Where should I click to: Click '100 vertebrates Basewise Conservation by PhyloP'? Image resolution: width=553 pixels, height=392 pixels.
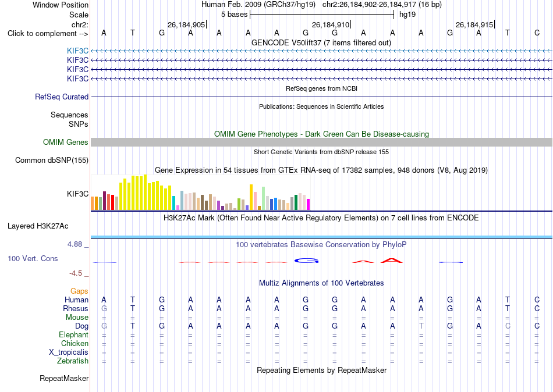click(x=321, y=245)
